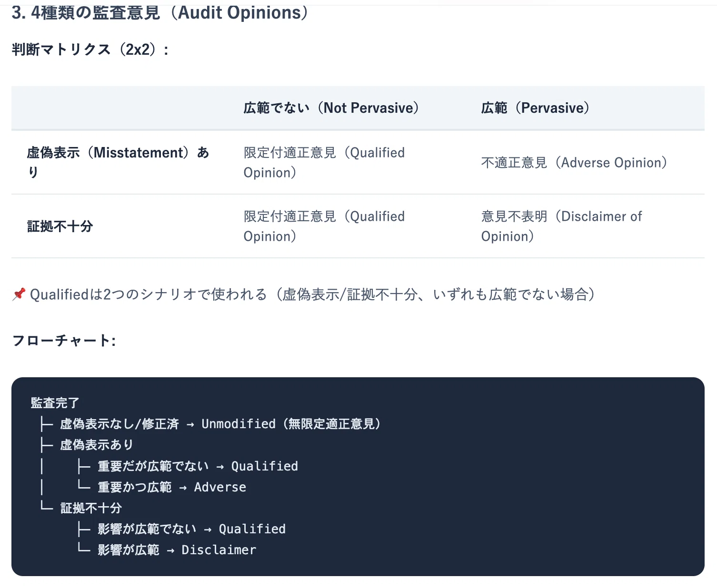Select the "広範でない (Not Pervasive)" column header

[x=331, y=108]
